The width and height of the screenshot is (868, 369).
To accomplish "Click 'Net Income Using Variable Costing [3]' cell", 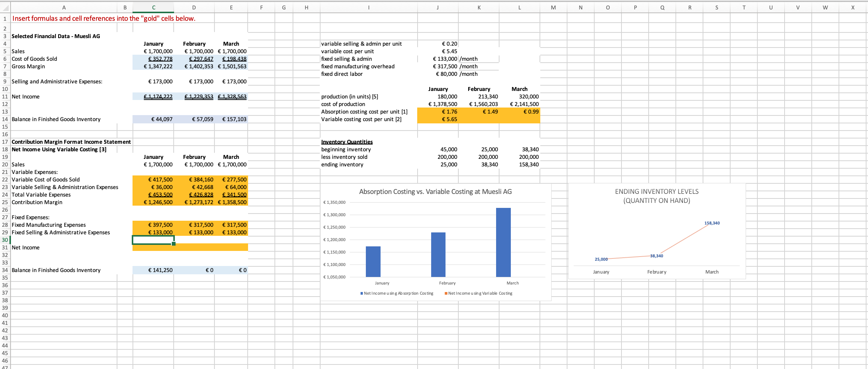I will 59,149.
